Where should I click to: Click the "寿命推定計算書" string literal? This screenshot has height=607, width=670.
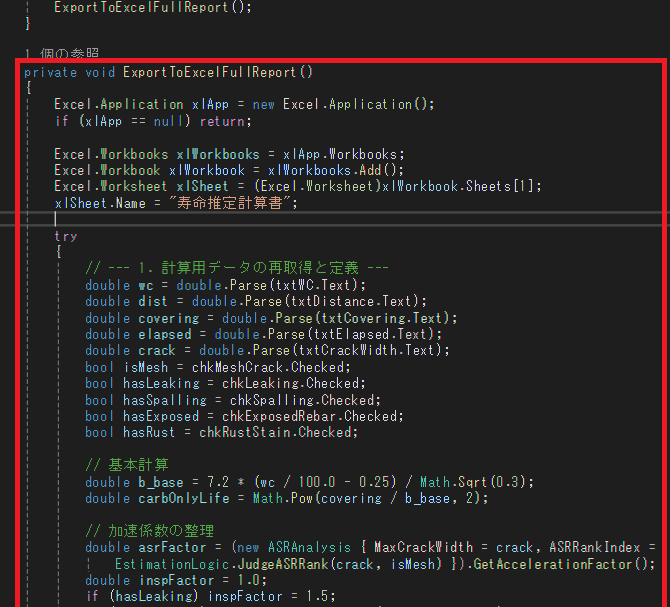(234, 202)
